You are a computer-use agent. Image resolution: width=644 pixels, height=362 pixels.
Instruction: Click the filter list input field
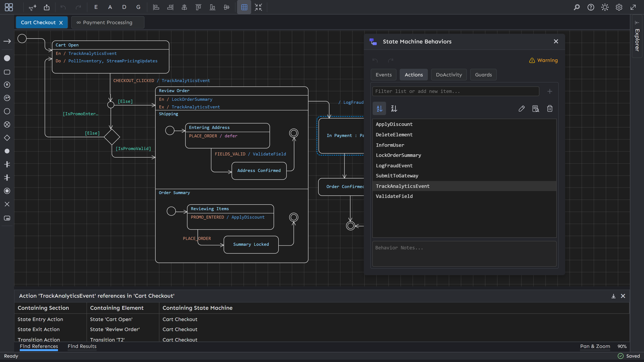pos(455,91)
